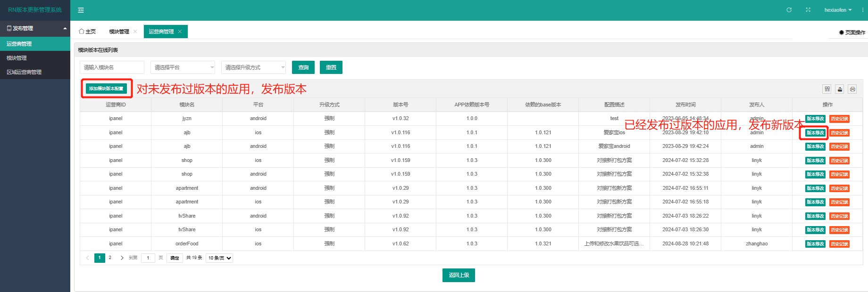
Task: Close the 运营商管理 tab
Action: click(x=180, y=32)
